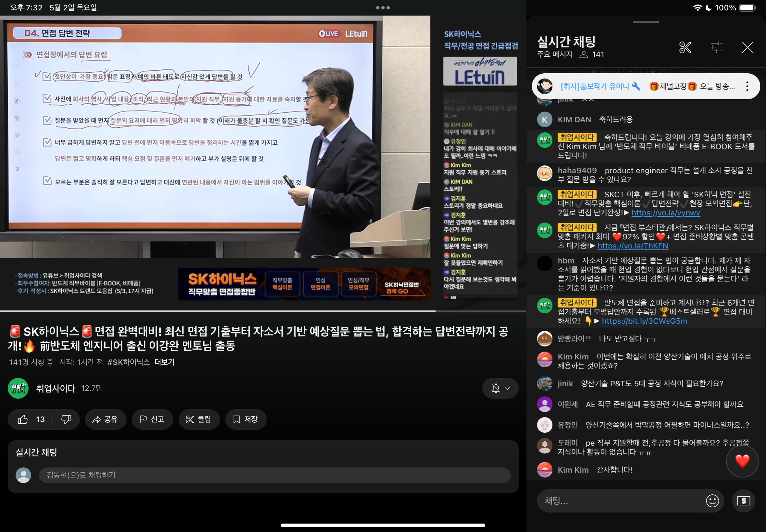This screenshot has width=766, height=532.
Task: Open 취업사이다 avatar on 면접 부스터관 message
Action: click(x=545, y=230)
